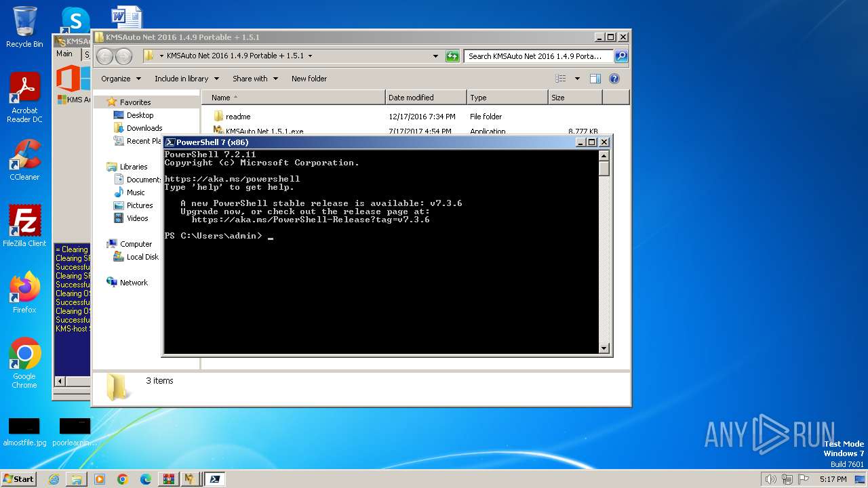Open Share with menu

click(255, 79)
